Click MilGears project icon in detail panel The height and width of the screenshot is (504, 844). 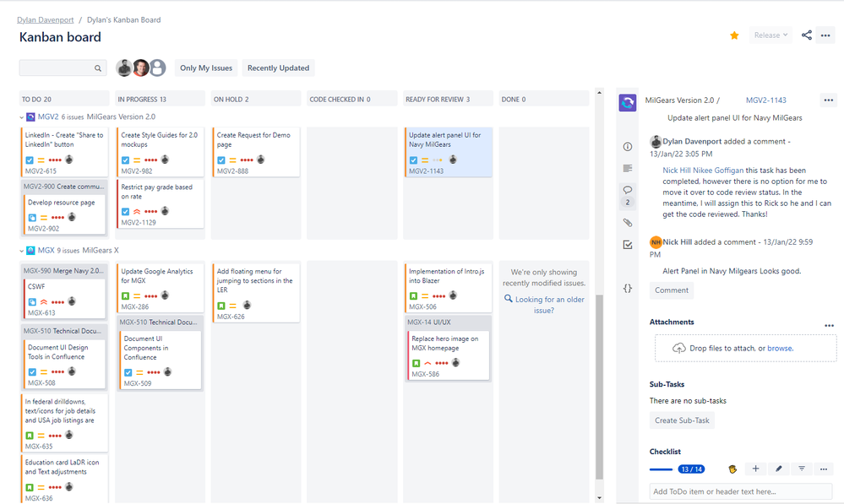[628, 103]
